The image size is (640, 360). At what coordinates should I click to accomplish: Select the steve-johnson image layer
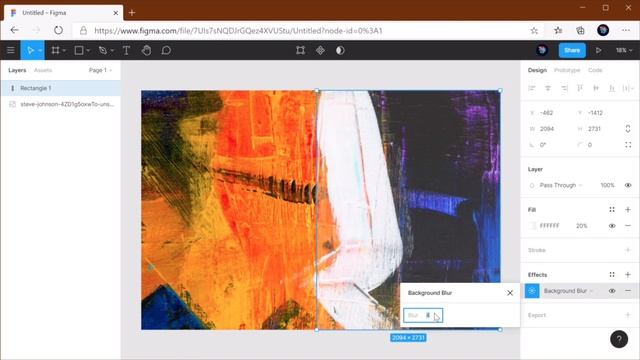tap(60, 104)
